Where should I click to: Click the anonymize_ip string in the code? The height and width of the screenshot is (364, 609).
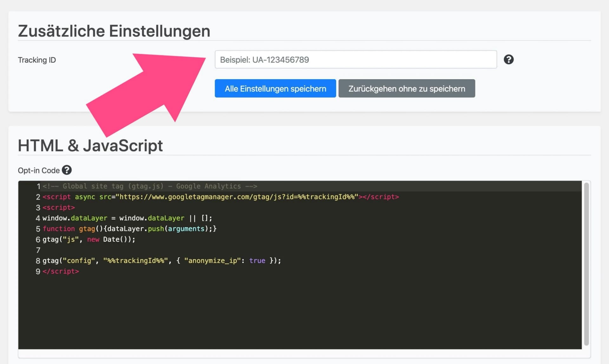pyautogui.click(x=213, y=260)
